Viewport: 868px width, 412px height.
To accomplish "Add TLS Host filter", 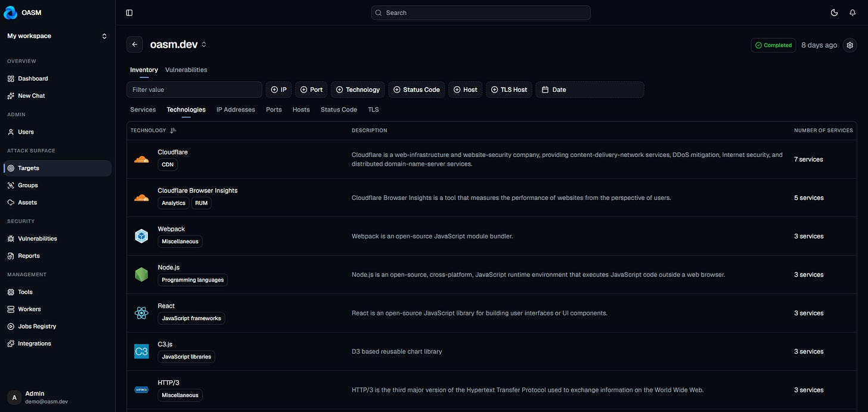I will pos(509,89).
